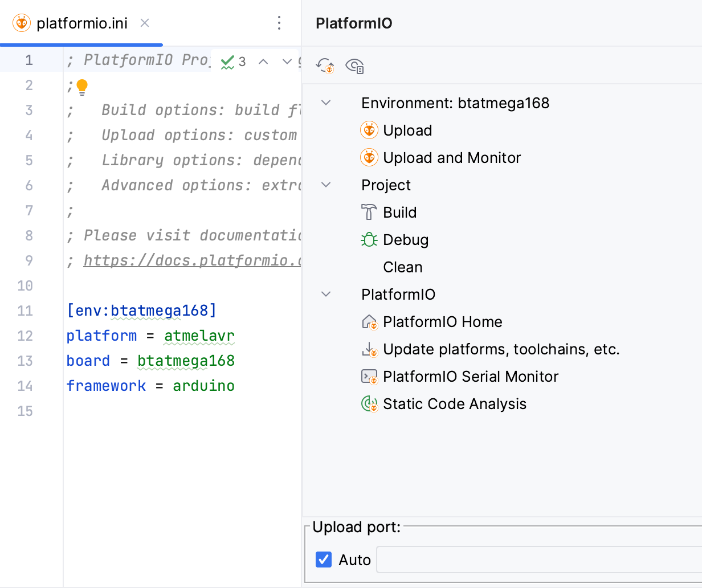Click the Upload action icon
The image size is (702, 588).
(369, 130)
